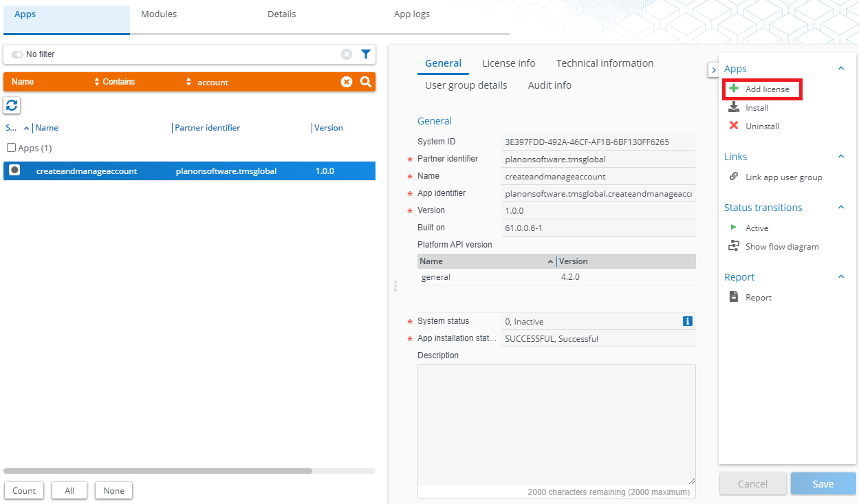
Task: Click the Built on value 61.0.0.6-1
Action: point(598,228)
